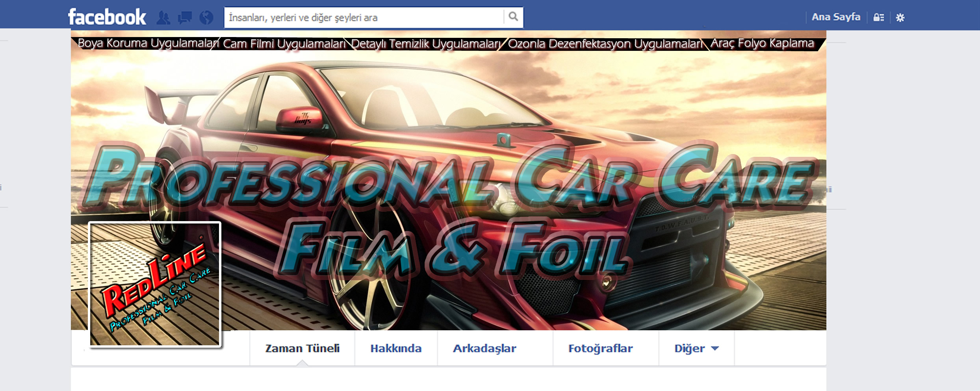Select the Zaman Tüneli tab

(302, 348)
